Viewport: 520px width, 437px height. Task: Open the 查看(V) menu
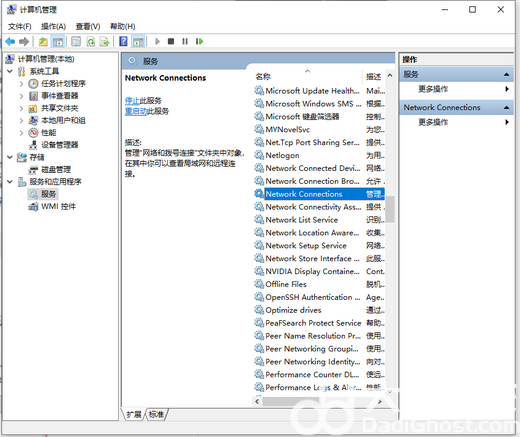[x=88, y=26]
